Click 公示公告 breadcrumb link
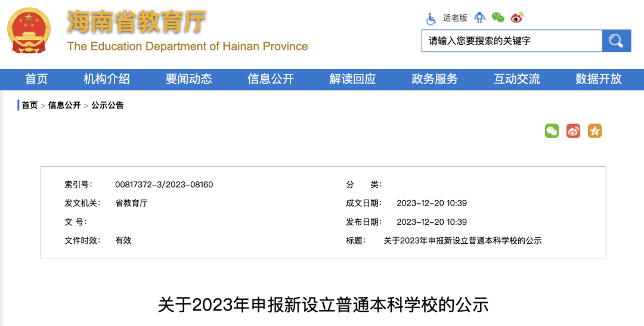 (107, 105)
